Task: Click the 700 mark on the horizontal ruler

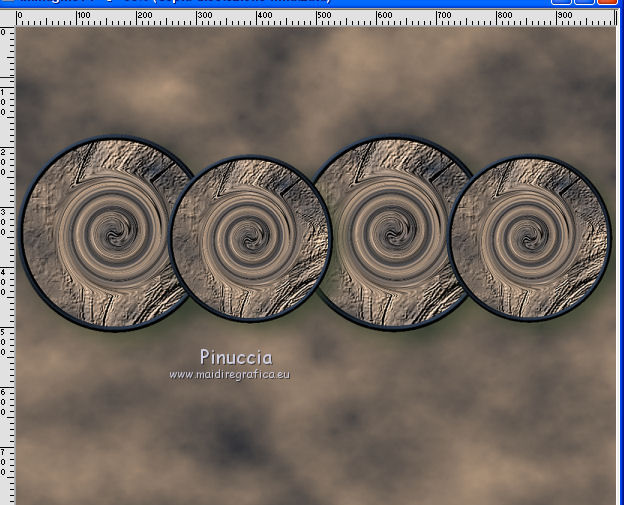Action: tap(444, 16)
